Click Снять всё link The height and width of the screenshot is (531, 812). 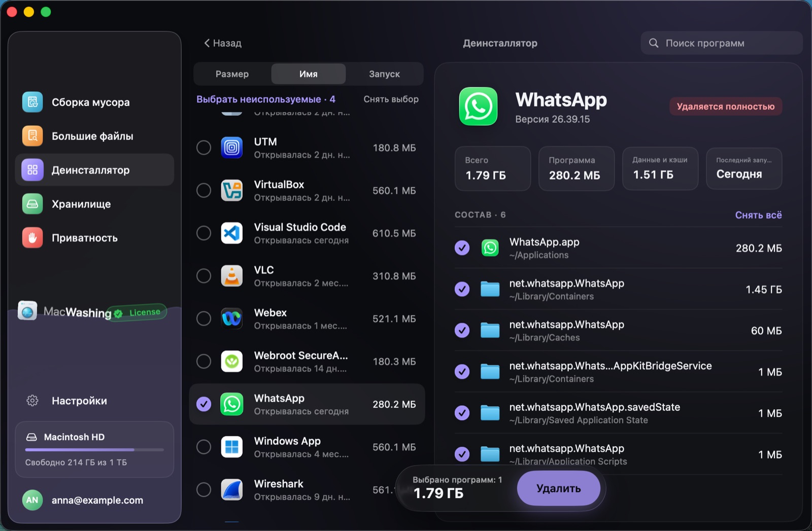pyautogui.click(x=758, y=215)
